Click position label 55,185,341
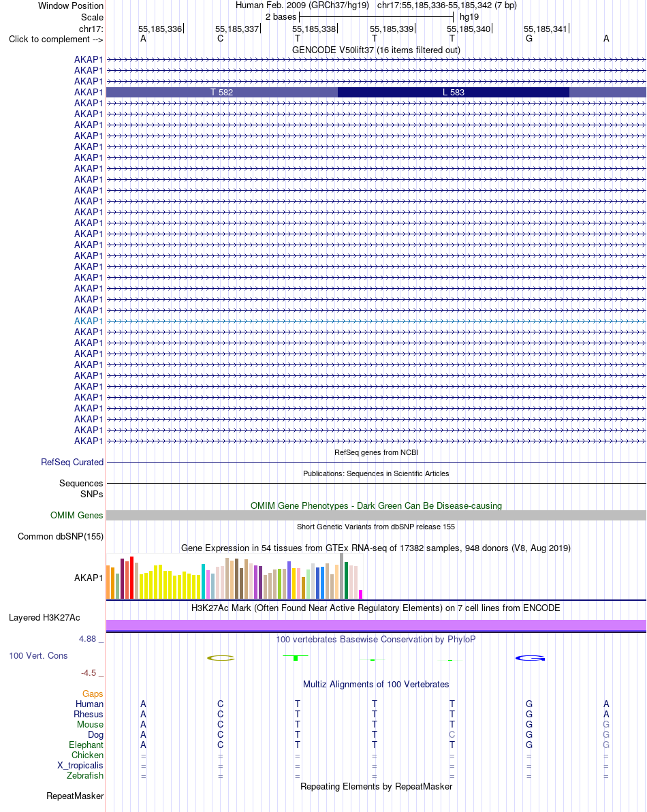 546,29
